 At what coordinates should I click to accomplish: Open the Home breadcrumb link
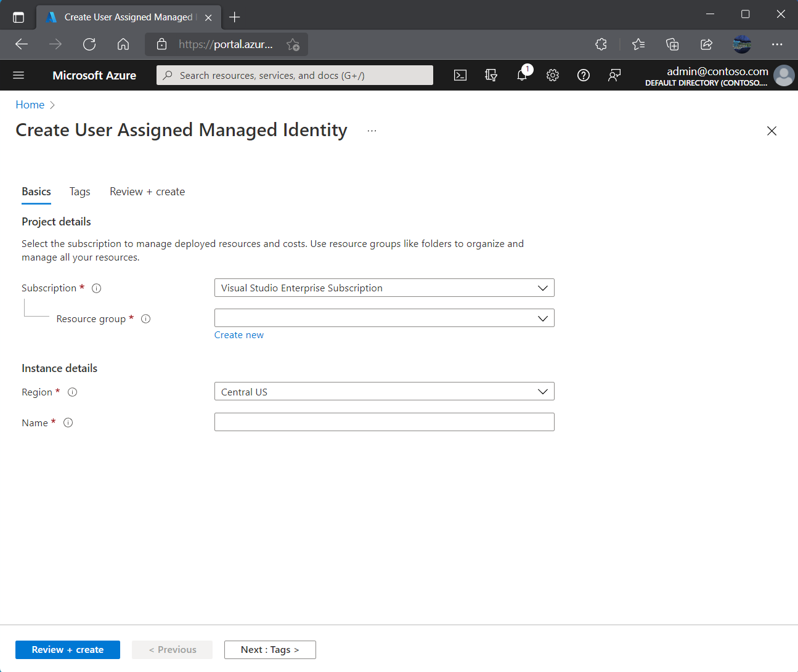coord(30,105)
